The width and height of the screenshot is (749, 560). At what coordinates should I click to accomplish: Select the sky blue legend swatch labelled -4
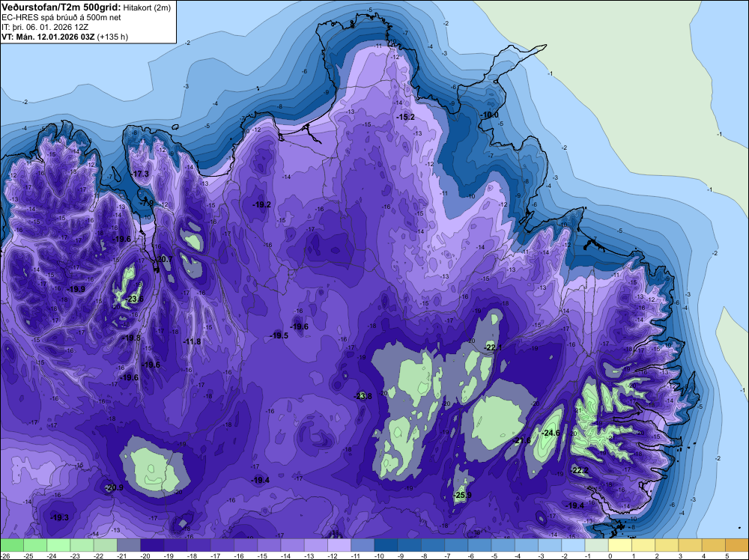527,545
